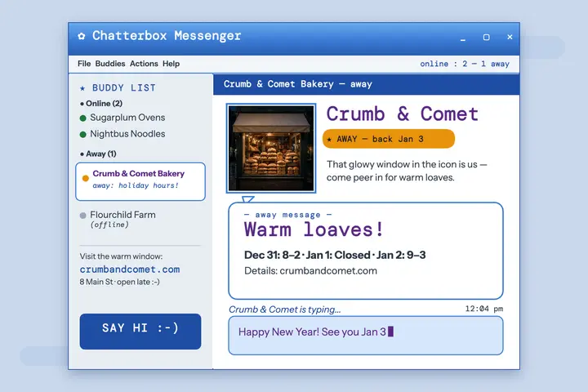The width and height of the screenshot is (588, 392).
Task: Click the '— away message —' label
Action: (x=287, y=215)
